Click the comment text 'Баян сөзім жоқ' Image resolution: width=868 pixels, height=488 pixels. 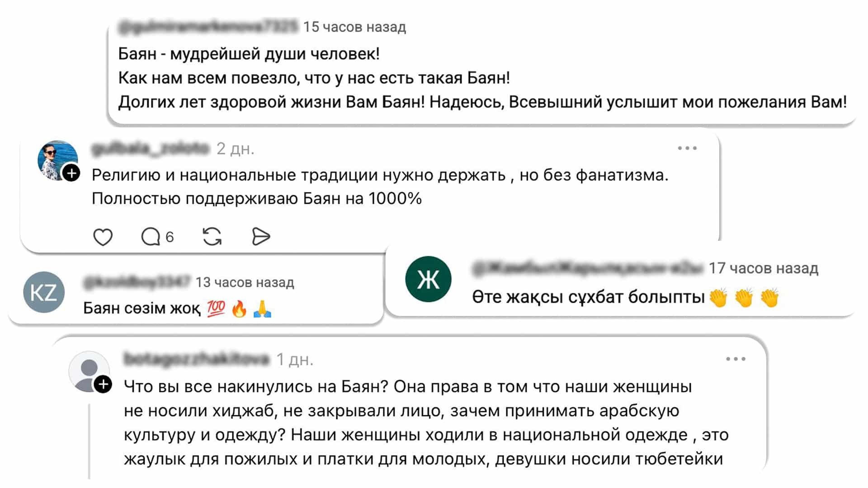[142, 308]
